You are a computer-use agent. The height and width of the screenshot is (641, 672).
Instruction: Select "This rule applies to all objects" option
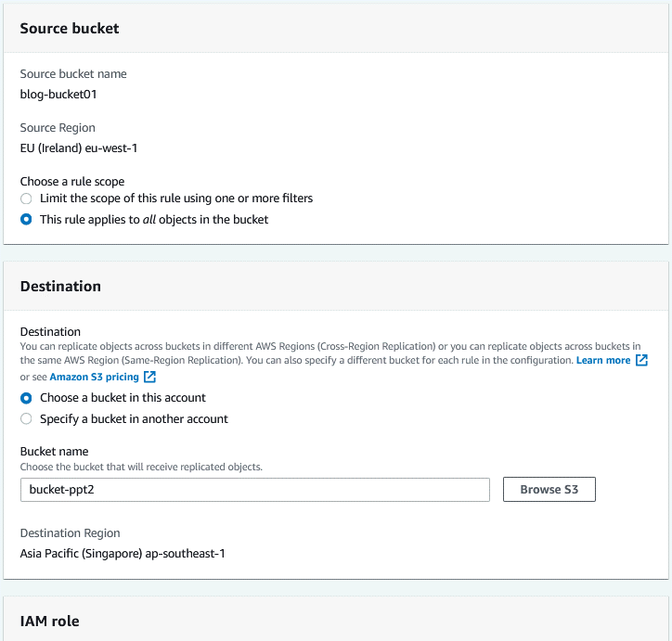(x=26, y=220)
